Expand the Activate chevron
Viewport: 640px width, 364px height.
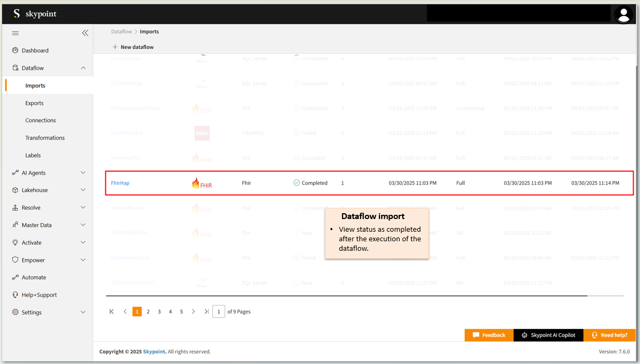coord(83,243)
